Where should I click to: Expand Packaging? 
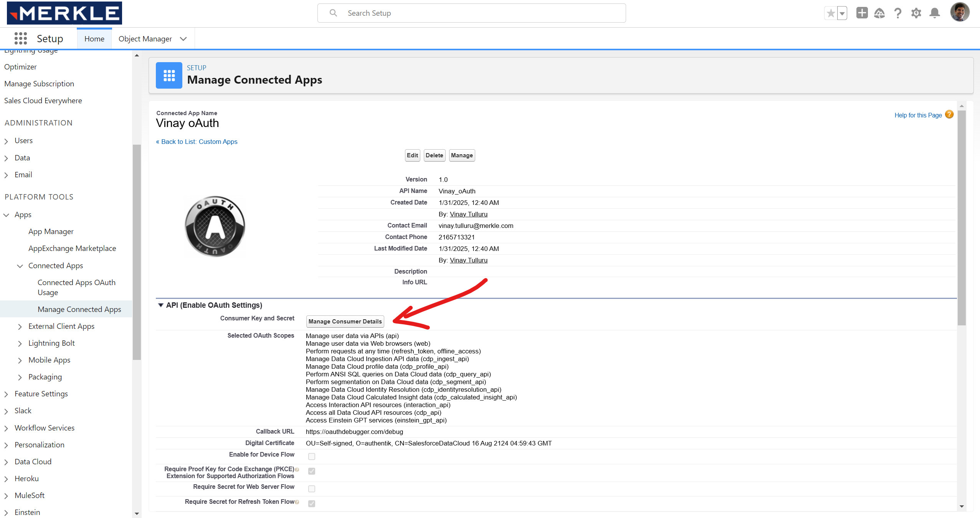(20, 377)
